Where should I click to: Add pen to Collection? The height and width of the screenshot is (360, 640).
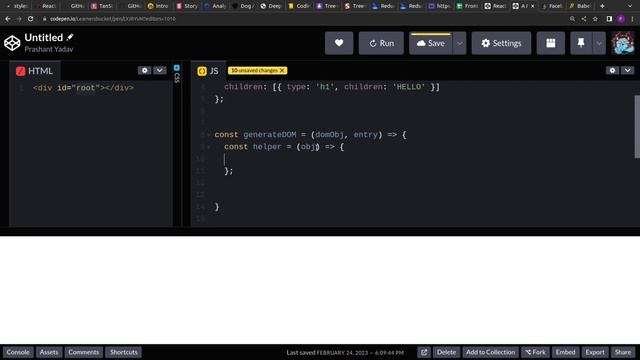point(491,352)
